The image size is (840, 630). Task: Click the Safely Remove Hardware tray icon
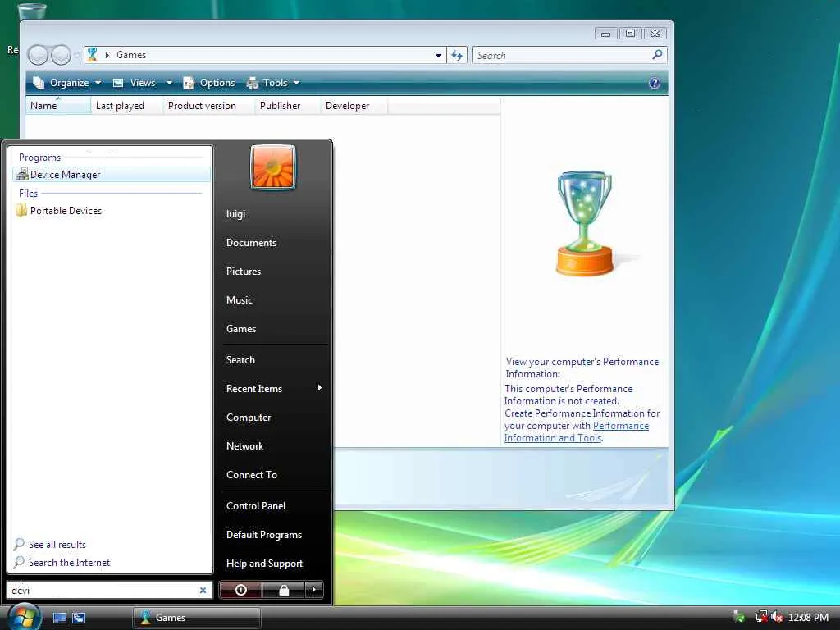[739, 617]
